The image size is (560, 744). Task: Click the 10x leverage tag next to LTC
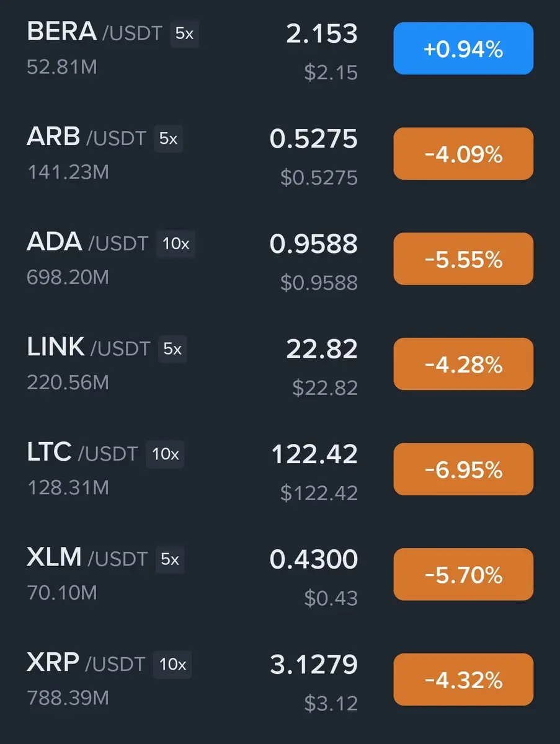coord(166,454)
